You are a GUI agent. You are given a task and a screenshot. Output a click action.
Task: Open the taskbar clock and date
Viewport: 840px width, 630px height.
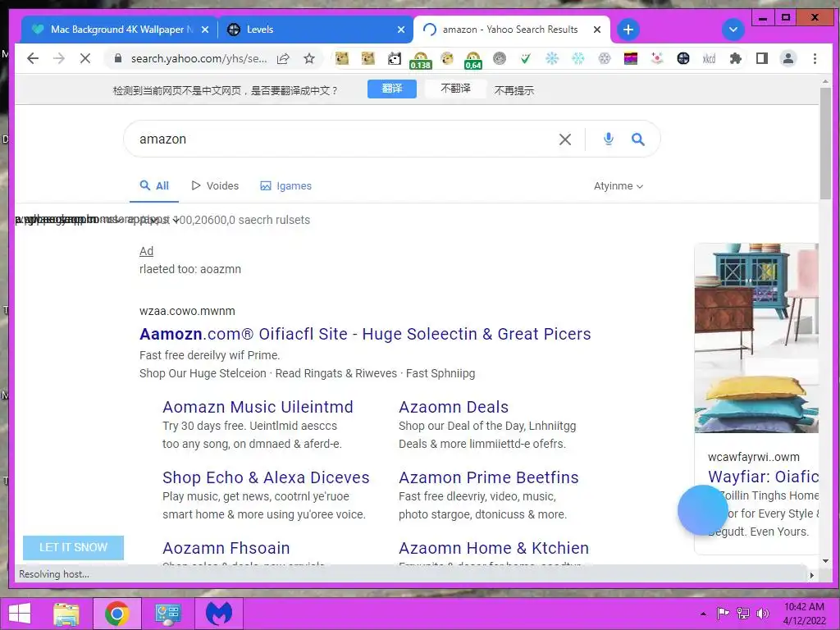[x=804, y=614]
